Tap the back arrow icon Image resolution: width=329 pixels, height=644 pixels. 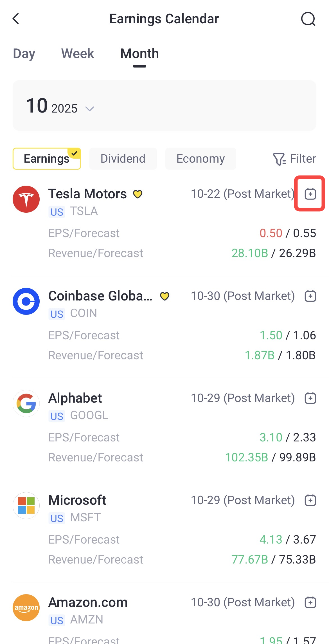[16, 19]
